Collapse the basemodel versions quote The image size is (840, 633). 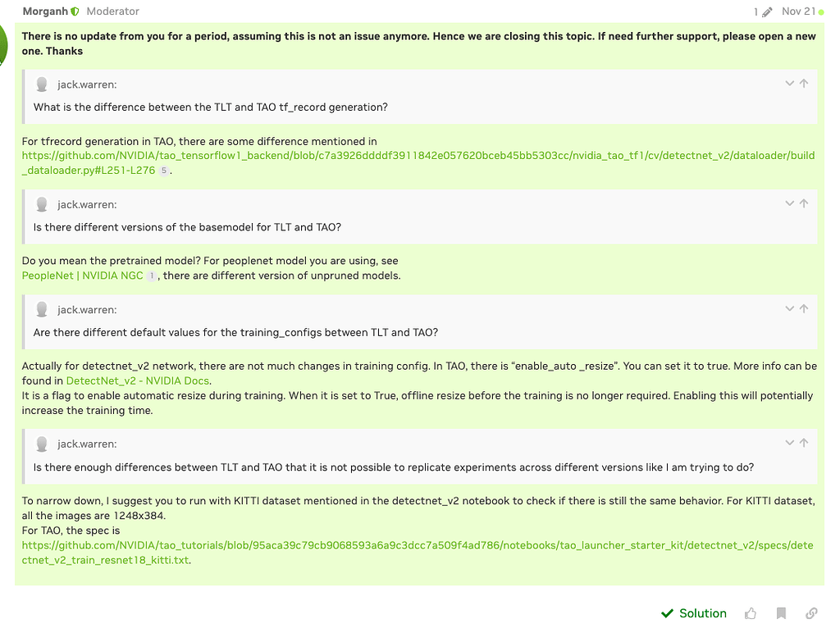point(789,203)
